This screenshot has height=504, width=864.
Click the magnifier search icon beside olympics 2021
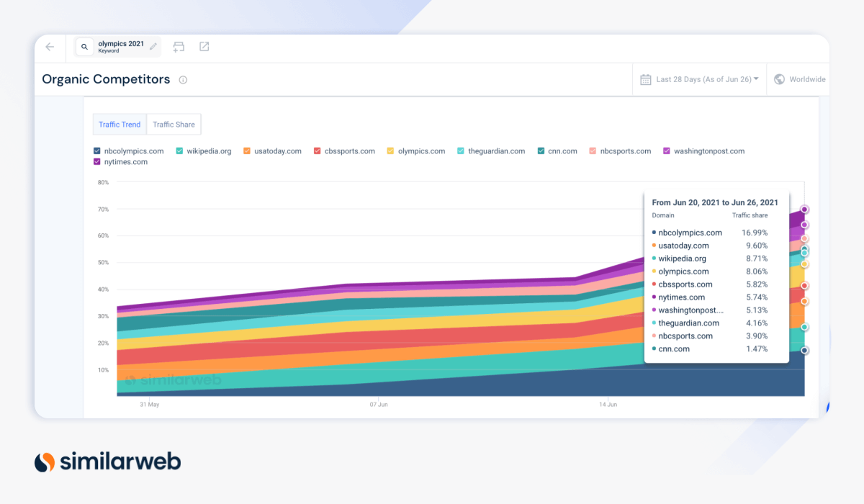[84, 47]
